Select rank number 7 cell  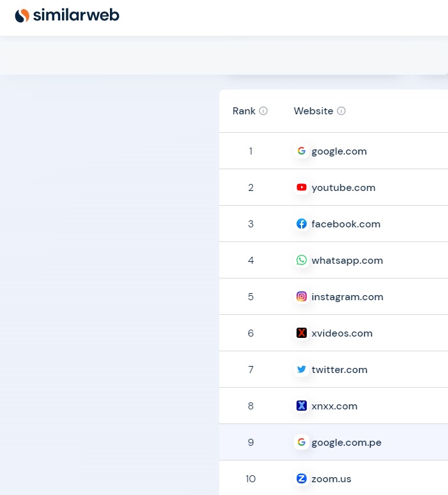click(x=251, y=369)
